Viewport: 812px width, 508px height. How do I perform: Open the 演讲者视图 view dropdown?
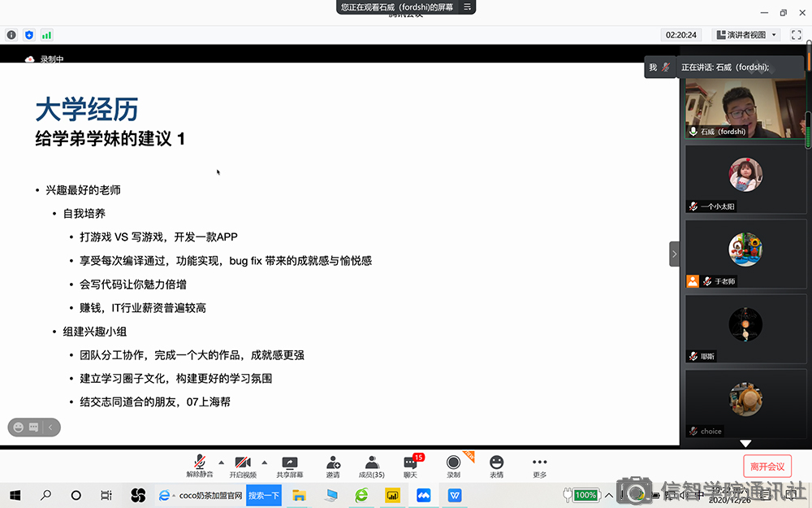pyautogui.click(x=746, y=35)
